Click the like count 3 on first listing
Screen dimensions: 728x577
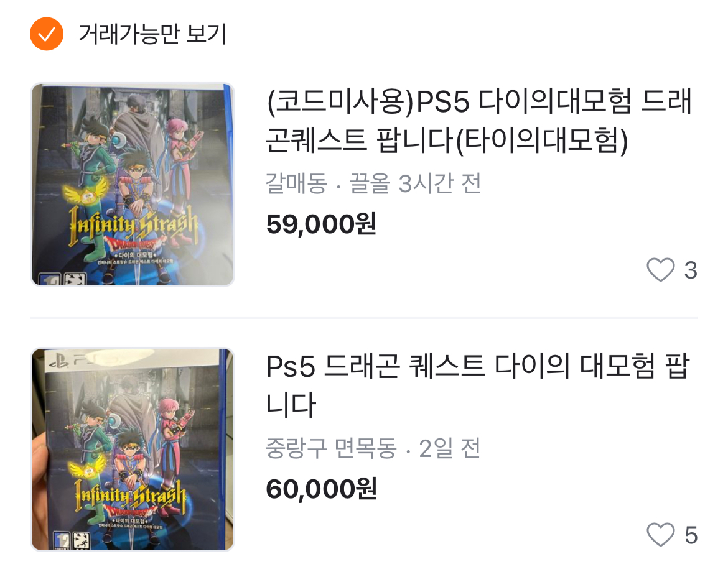coord(691,270)
